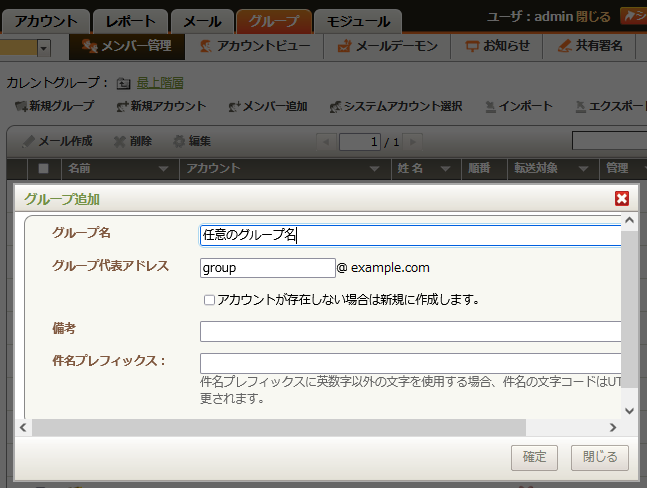Click the メンバー管理 people icon

click(x=89, y=45)
